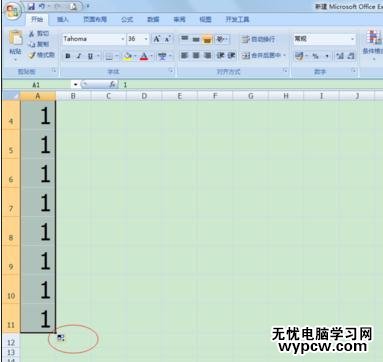Decrease the decimal places
Screen dimensions: 383x362
[351, 56]
